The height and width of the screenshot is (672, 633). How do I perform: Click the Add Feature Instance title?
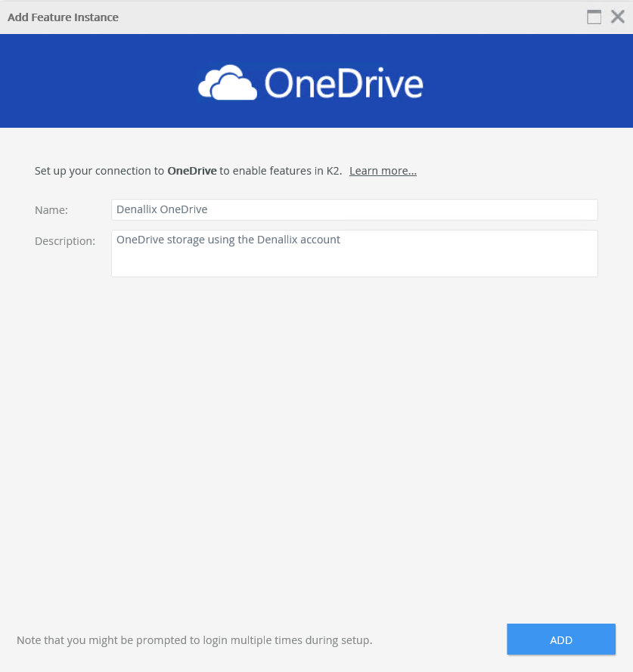pyautogui.click(x=63, y=17)
